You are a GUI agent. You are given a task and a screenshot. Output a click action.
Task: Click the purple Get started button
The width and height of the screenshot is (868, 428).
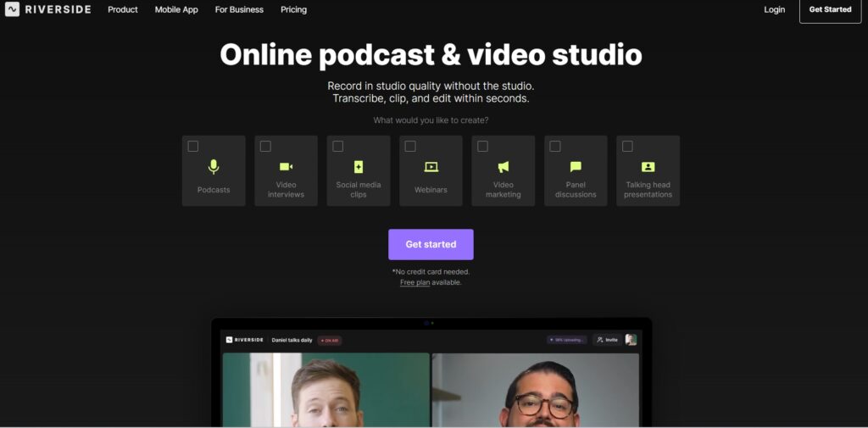(x=431, y=244)
